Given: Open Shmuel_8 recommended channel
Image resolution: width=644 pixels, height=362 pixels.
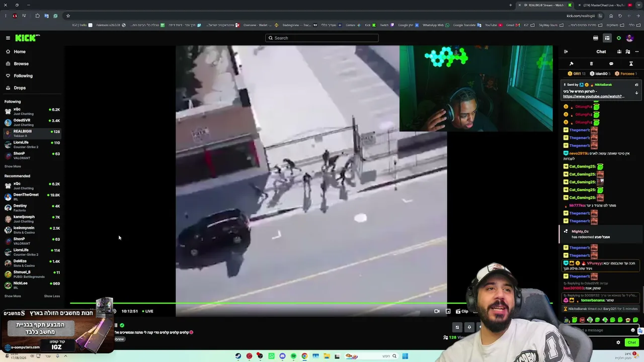Looking at the screenshot, I should pos(32,274).
